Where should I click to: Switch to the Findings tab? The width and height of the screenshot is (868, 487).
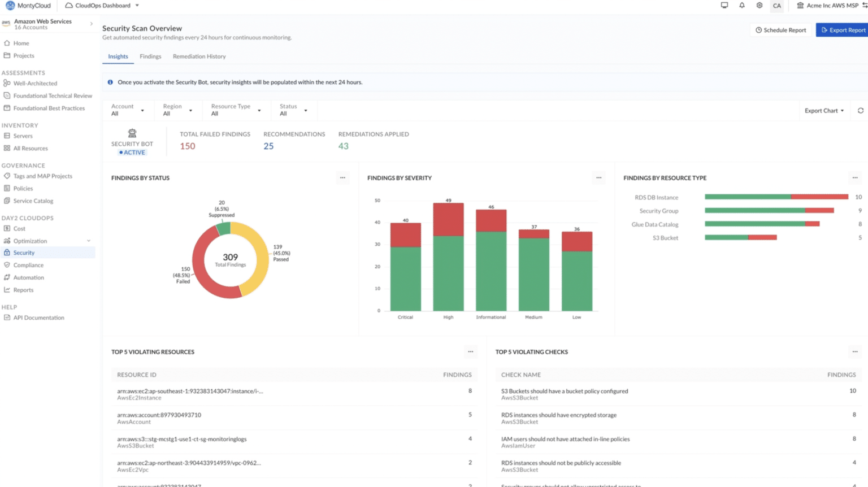[150, 56]
